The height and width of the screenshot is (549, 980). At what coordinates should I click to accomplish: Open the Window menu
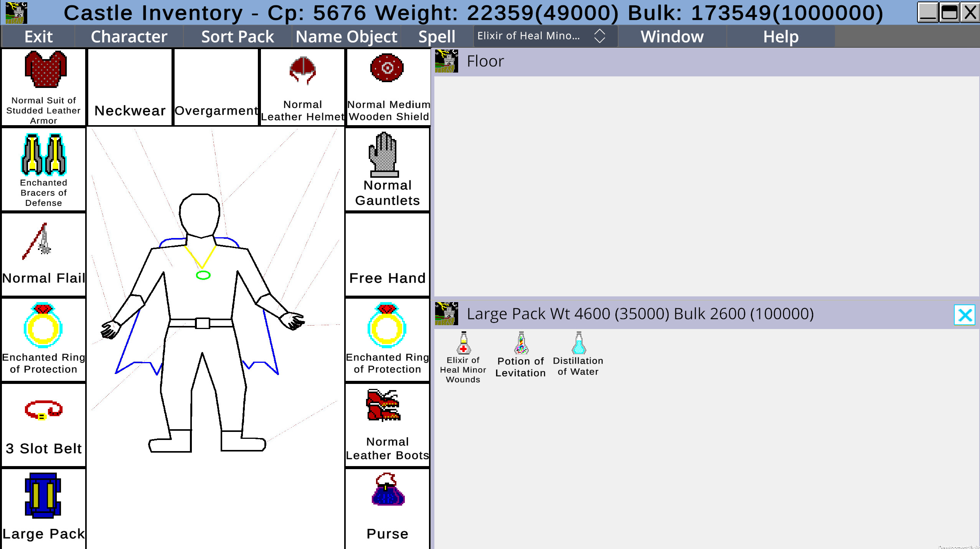point(671,36)
